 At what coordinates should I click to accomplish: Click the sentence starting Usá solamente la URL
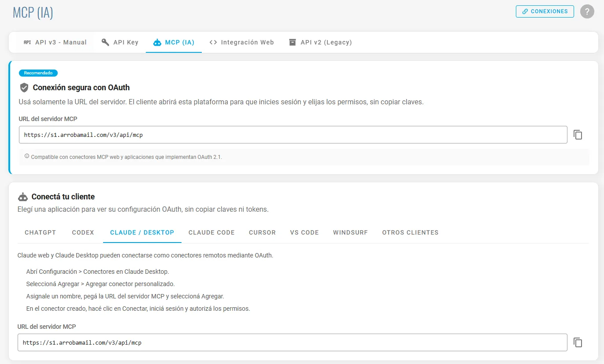click(x=221, y=102)
